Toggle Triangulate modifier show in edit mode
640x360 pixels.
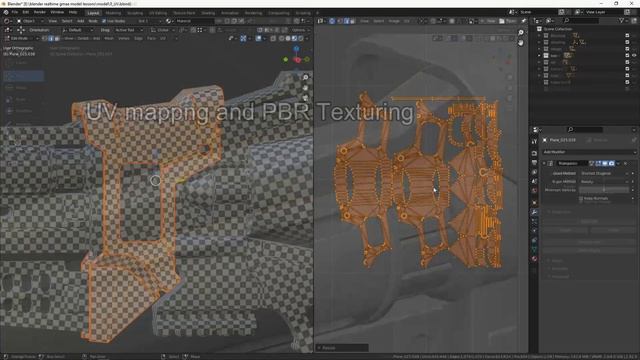598,163
